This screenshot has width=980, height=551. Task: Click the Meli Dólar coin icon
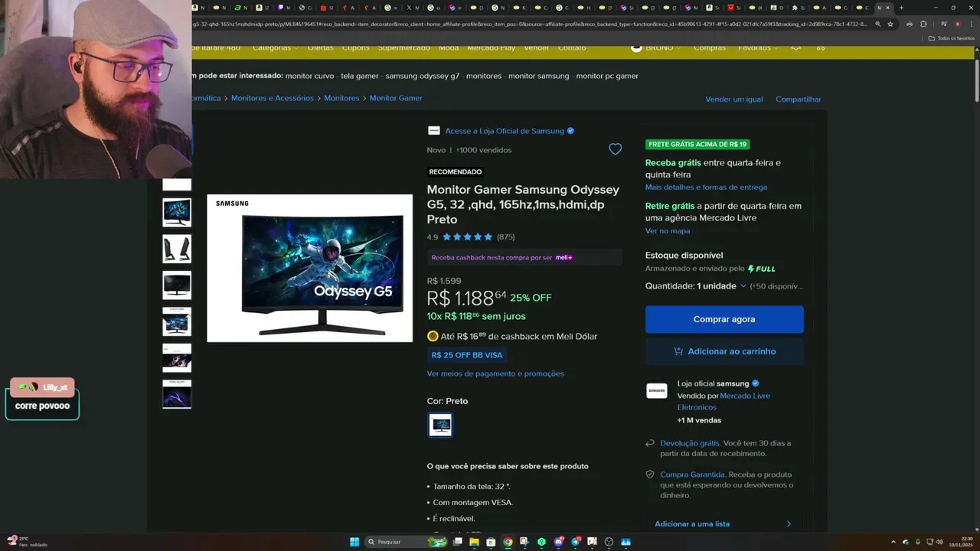pos(433,336)
